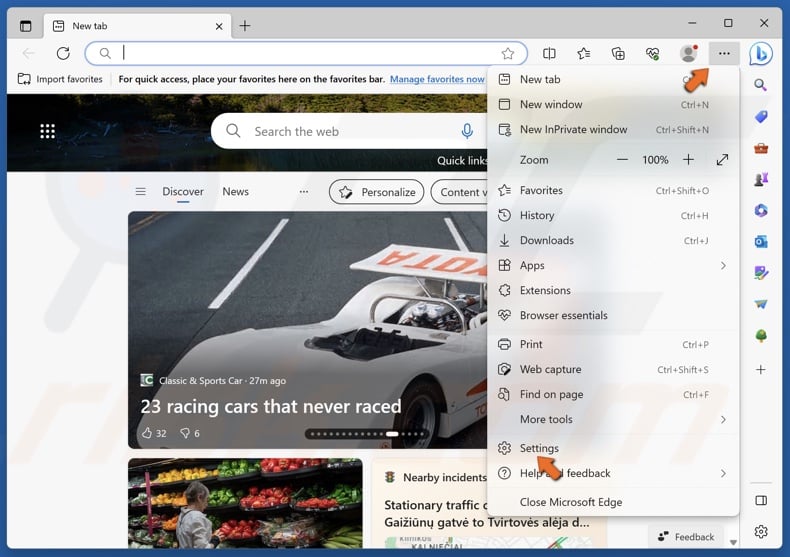Select Browser essentials menu item
Image resolution: width=790 pixels, height=557 pixels.
[x=613, y=316]
